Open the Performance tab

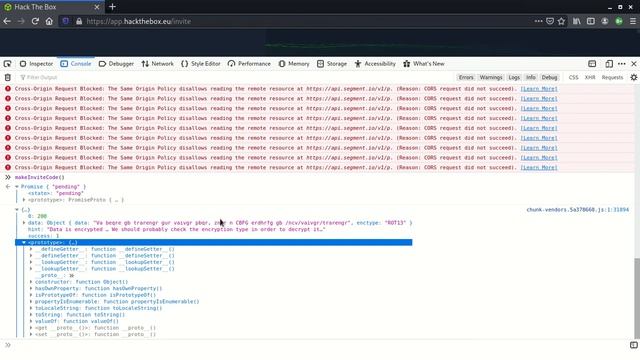[x=249, y=64]
